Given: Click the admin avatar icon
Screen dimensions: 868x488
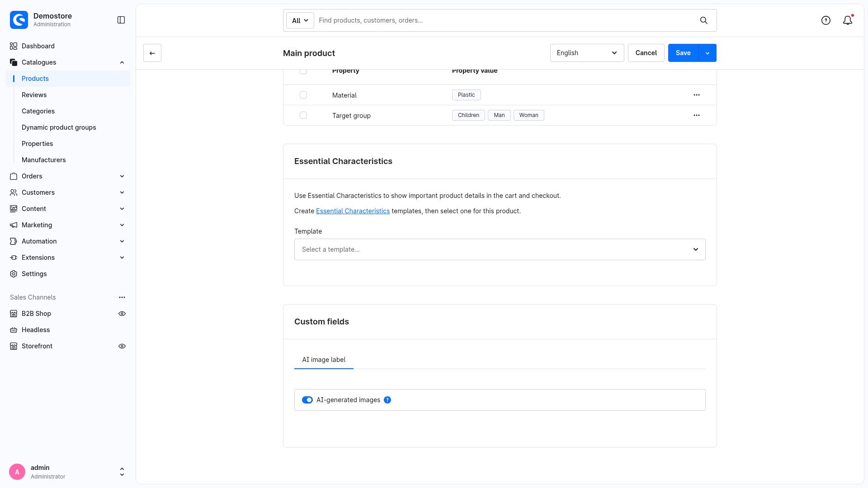Looking at the screenshot, I should 17,472.
